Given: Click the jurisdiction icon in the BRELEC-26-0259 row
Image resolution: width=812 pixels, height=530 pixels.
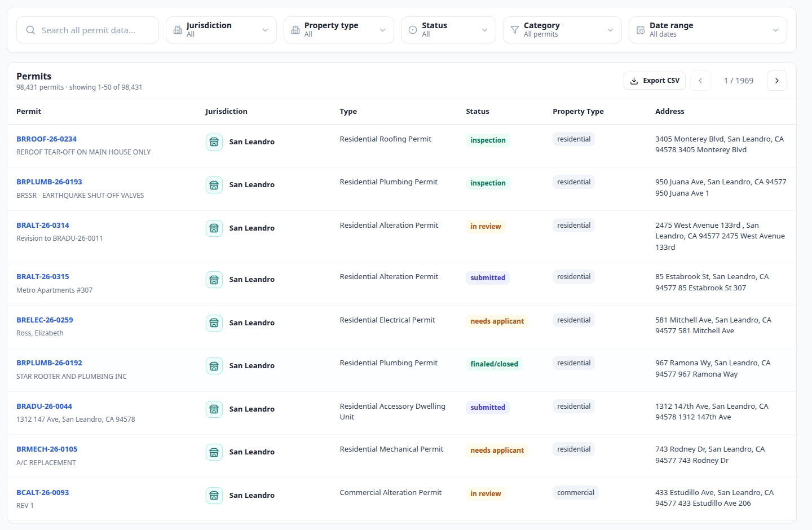Looking at the screenshot, I should click(214, 323).
